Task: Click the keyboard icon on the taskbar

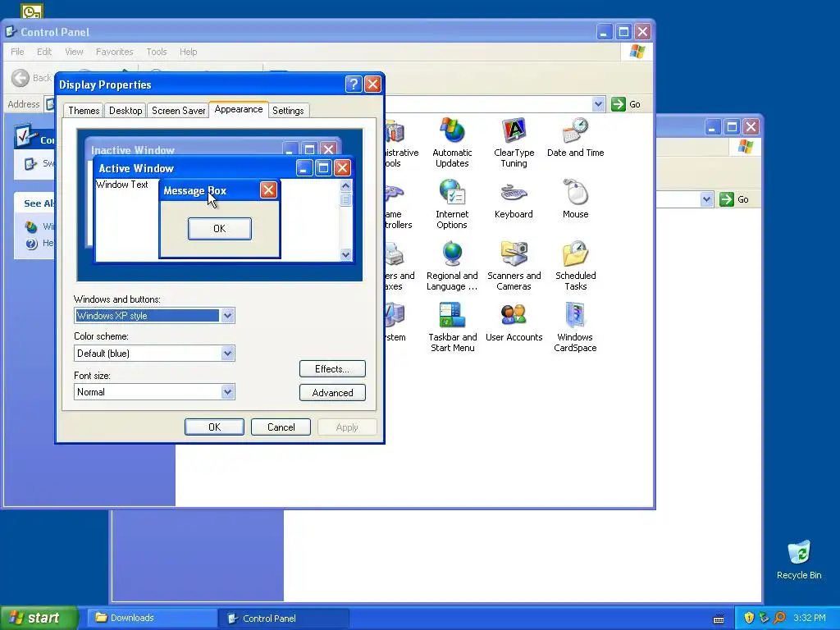Action: 719,620
